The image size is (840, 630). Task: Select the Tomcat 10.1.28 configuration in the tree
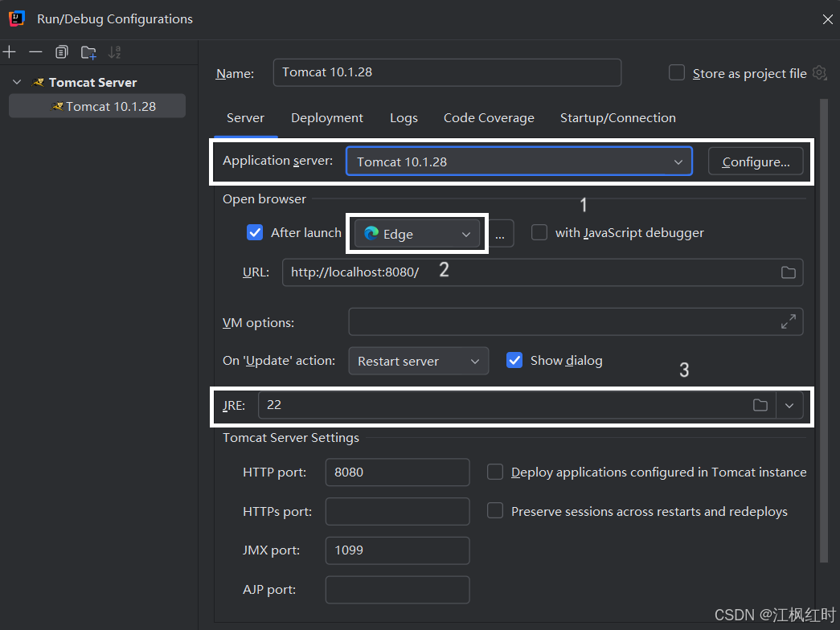click(x=97, y=106)
